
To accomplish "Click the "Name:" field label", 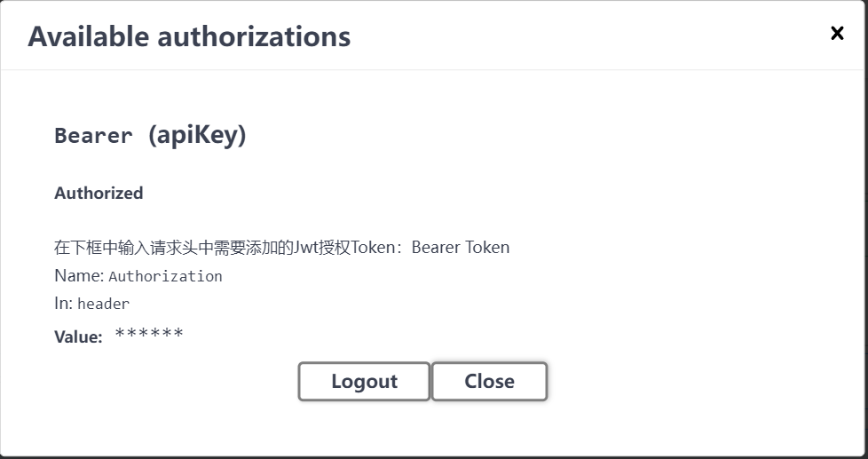I will pyautogui.click(x=79, y=275).
